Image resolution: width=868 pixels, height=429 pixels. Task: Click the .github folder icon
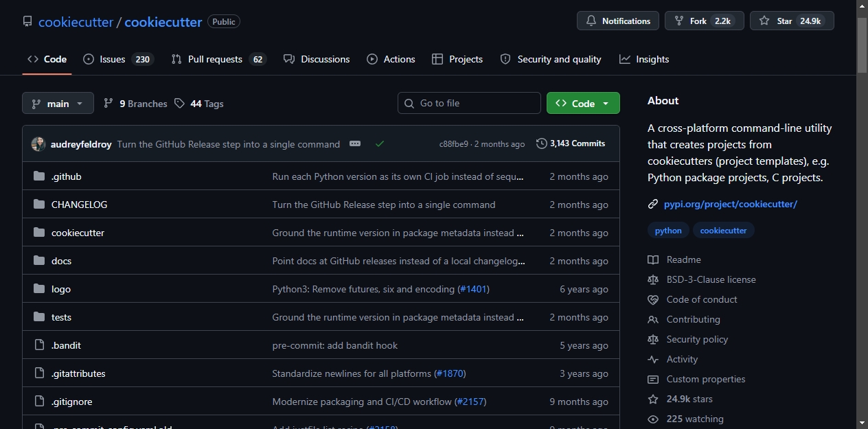[39, 176]
